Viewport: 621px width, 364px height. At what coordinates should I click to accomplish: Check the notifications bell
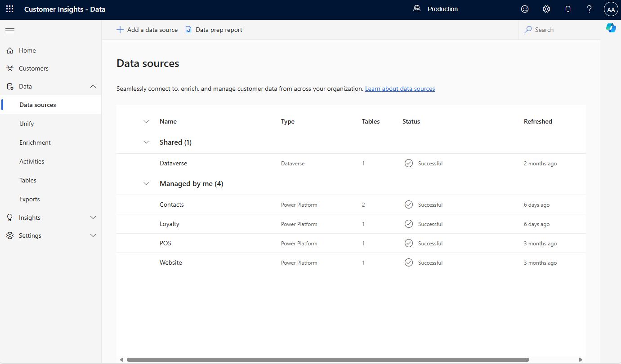[x=568, y=9]
